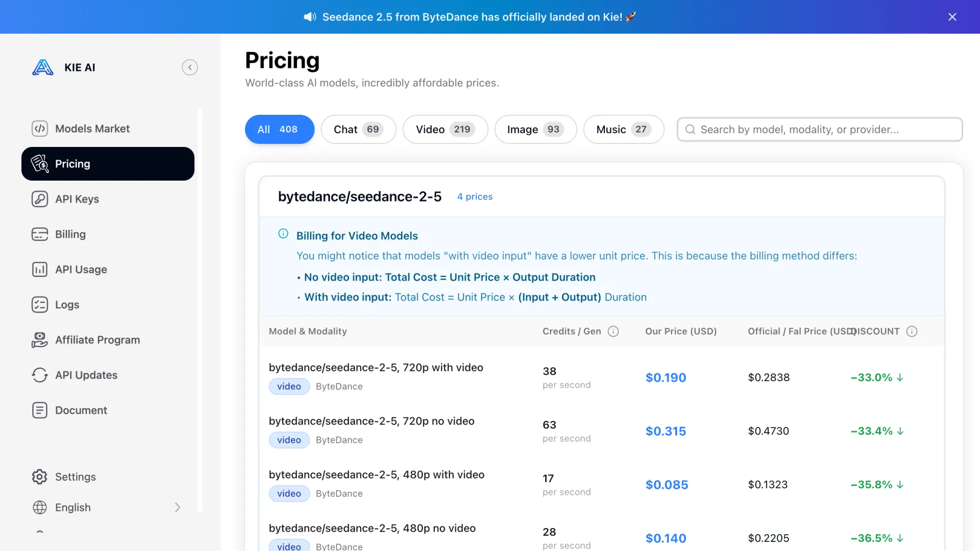Click the 4 prices link
Viewport: 980px width, 551px height.
(475, 197)
